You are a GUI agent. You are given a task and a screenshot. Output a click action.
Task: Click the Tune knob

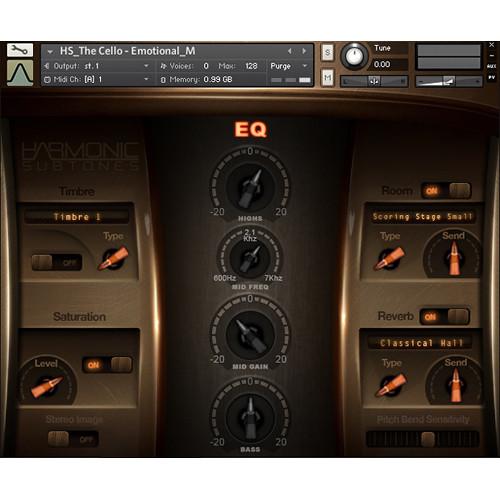(x=354, y=56)
